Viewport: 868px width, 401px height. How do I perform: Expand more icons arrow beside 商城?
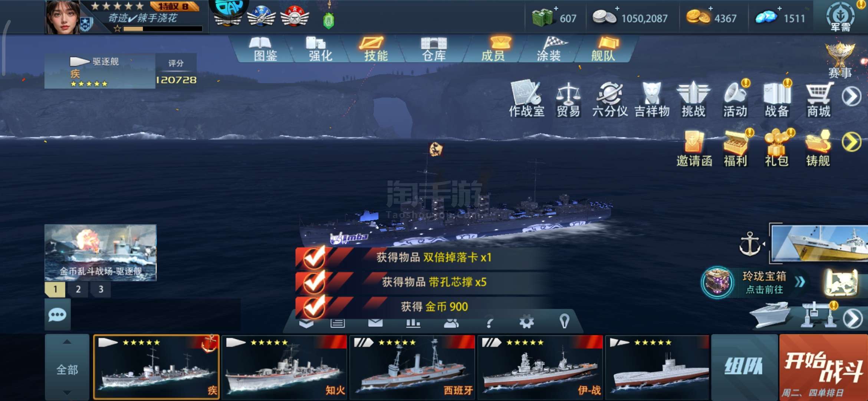[852, 97]
